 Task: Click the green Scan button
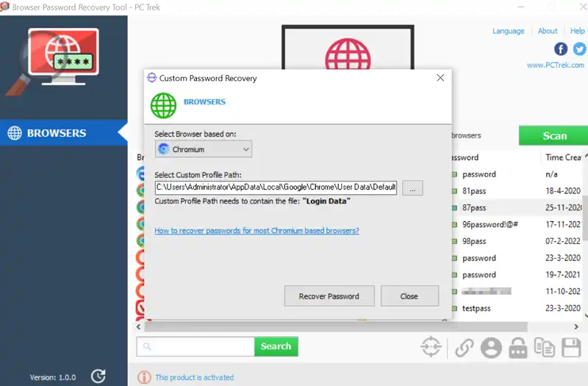(554, 135)
